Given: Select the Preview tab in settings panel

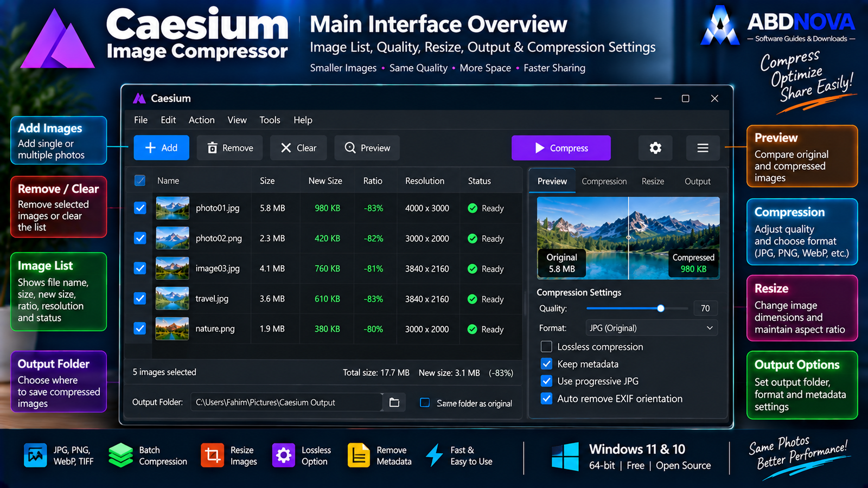Looking at the screenshot, I should pyautogui.click(x=552, y=182).
